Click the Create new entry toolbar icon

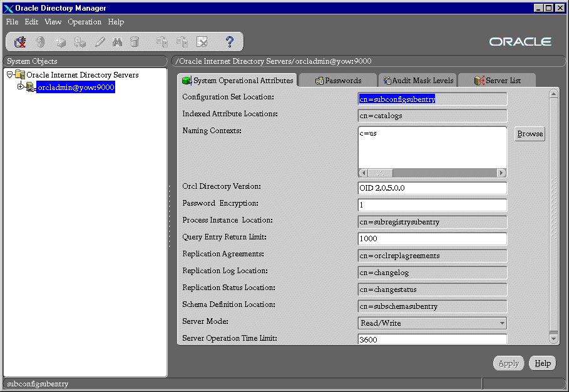[60, 42]
